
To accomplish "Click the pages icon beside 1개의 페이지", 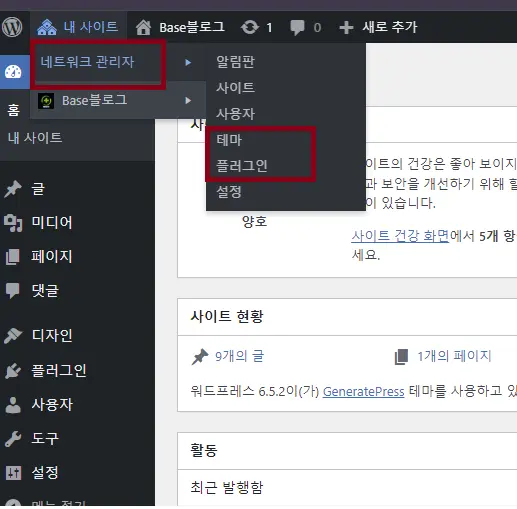I will tap(401, 357).
